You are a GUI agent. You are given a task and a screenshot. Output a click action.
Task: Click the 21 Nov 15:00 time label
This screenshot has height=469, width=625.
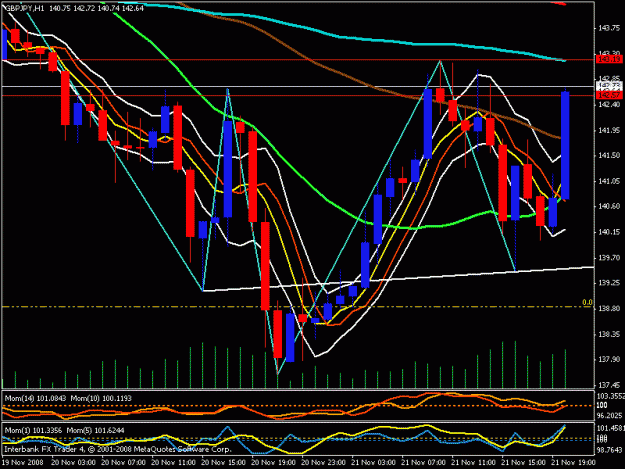tap(523, 462)
